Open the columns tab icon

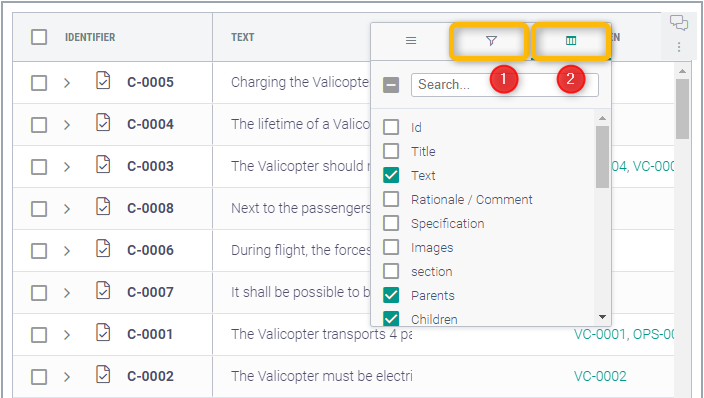(571, 41)
